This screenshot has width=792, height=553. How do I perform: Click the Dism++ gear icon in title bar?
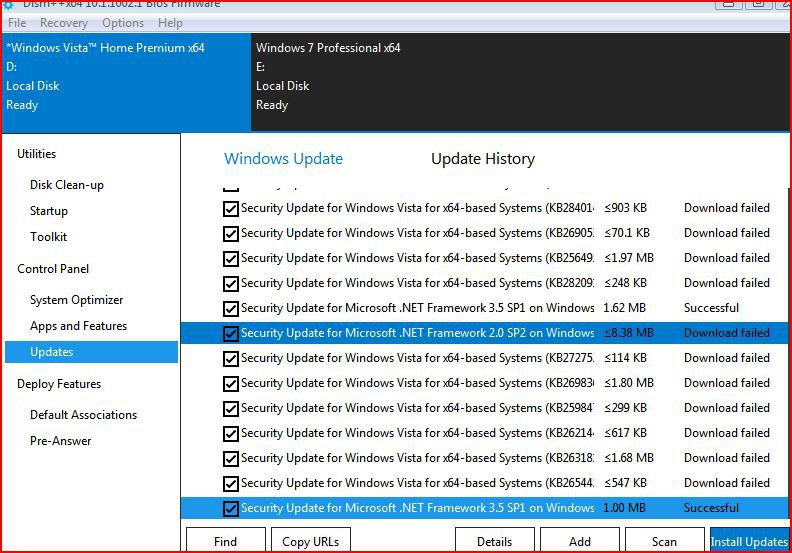(x=8, y=5)
